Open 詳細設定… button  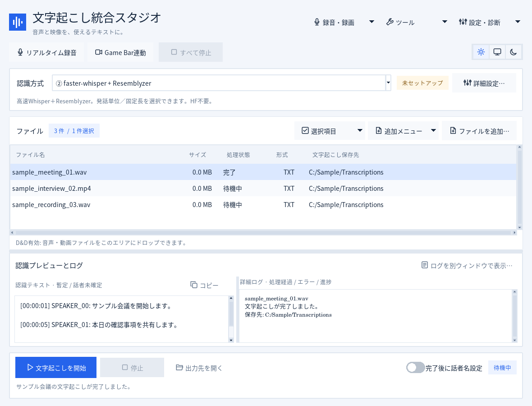point(484,83)
